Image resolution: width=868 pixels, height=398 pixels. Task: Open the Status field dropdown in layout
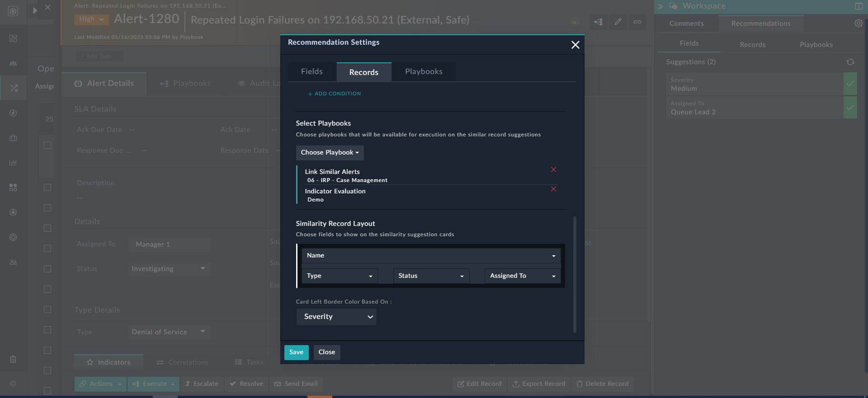(x=431, y=276)
